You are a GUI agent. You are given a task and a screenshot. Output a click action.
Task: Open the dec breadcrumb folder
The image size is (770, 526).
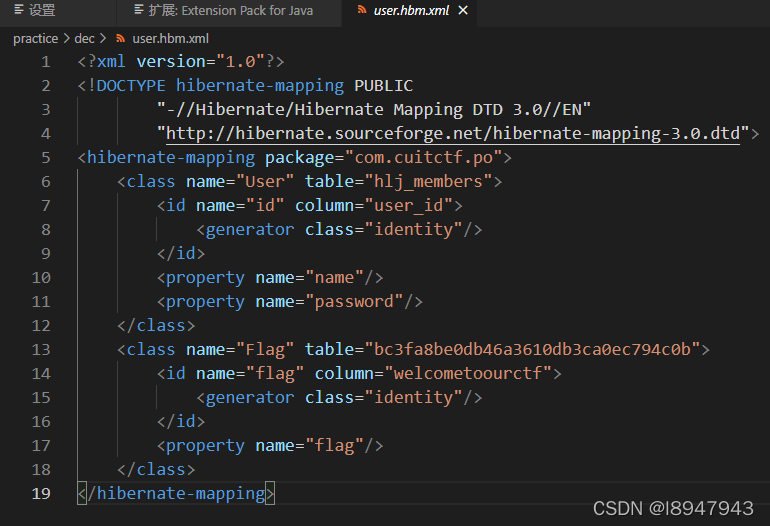(84, 38)
